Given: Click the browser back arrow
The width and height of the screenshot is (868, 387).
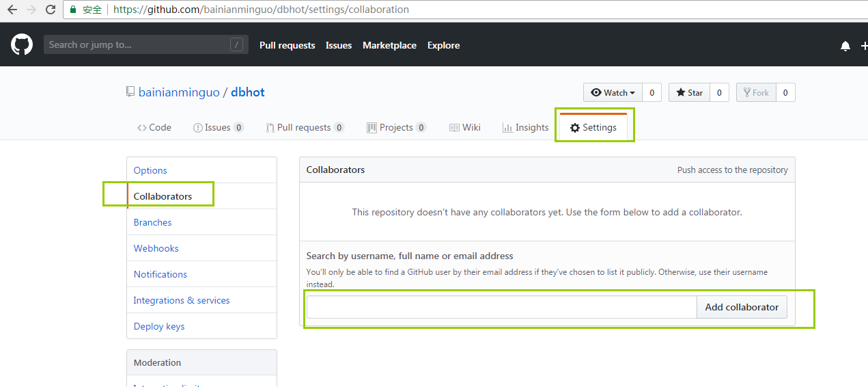Looking at the screenshot, I should pos(12,10).
